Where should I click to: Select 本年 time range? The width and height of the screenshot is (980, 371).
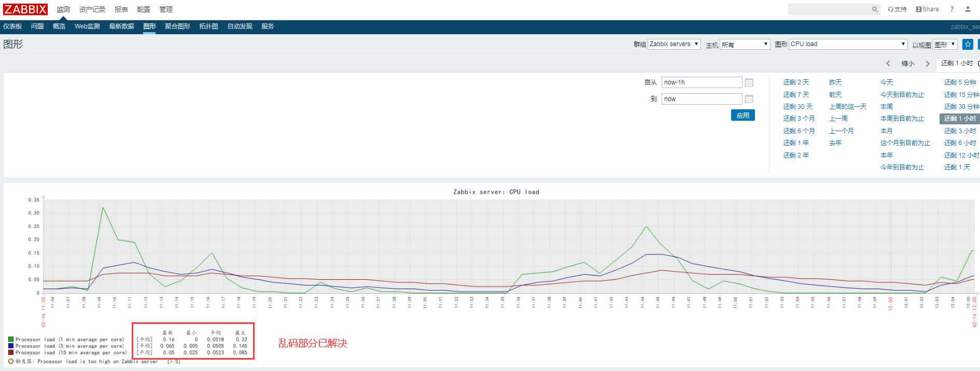[x=887, y=155]
